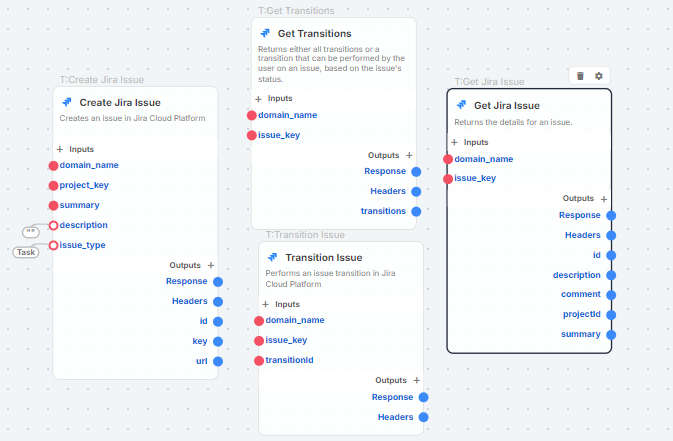The height and width of the screenshot is (441, 673).
Task: Click the Transition Issue node title
Action: [324, 258]
